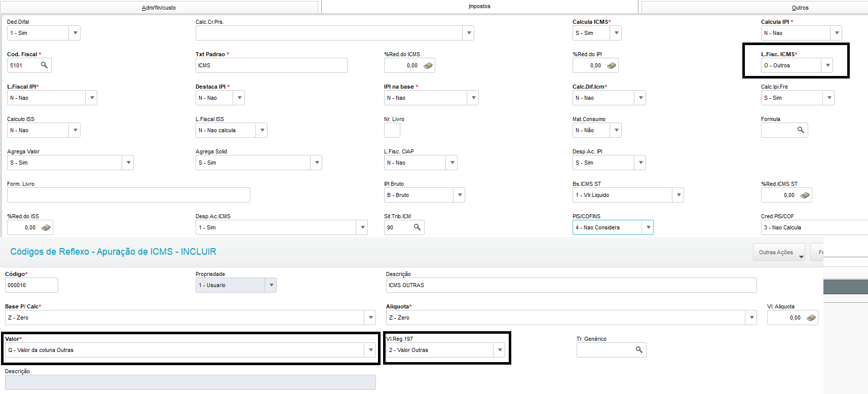The height and width of the screenshot is (394, 868).
Task: Open the calculator icon for %Red.do IPI
Action: (x=612, y=65)
